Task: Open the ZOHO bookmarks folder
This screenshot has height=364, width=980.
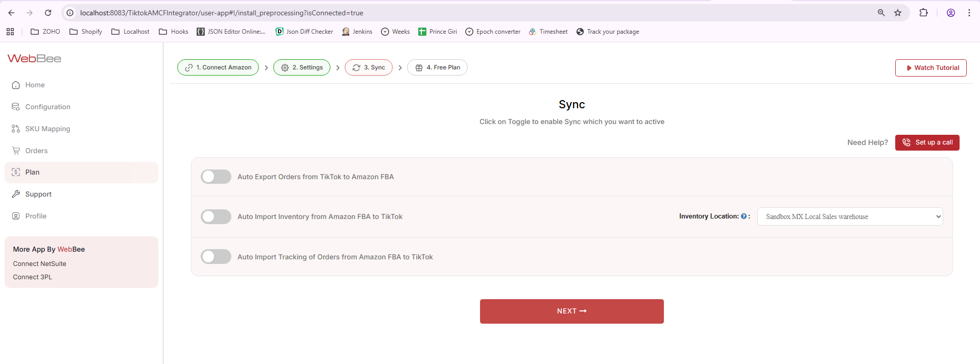Action: click(45, 32)
